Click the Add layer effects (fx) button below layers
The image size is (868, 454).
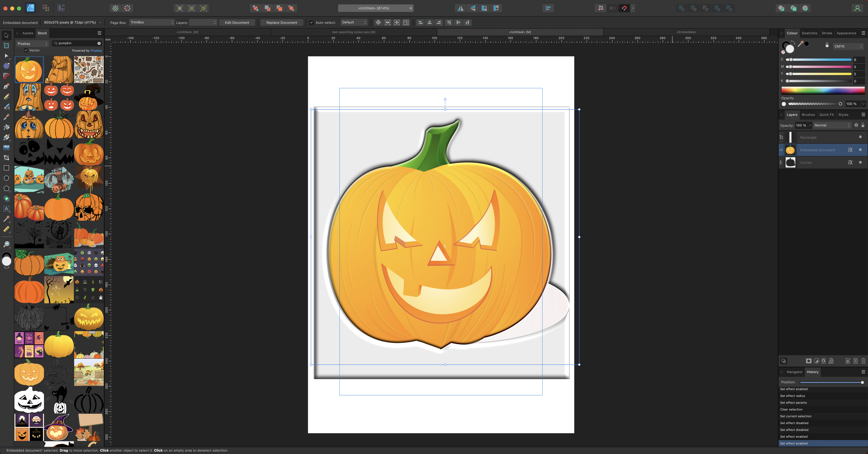[x=824, y=361]
